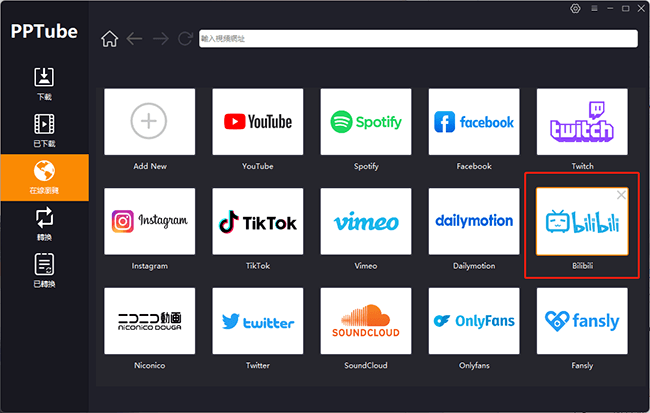Remove Bilibili tile with its X icon
The width and height of the screenshot is (650, 413).
click(622, 195)
